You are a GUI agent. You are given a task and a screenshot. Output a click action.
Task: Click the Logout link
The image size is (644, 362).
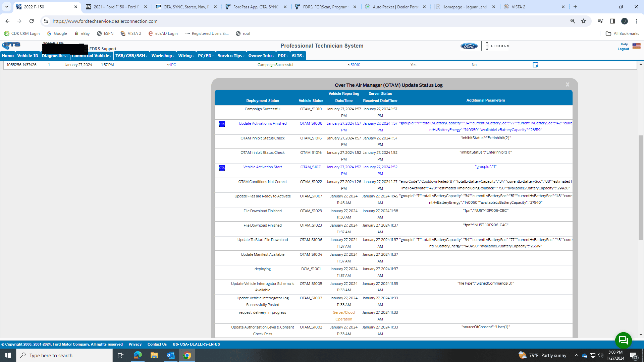(x=623, y=49)
